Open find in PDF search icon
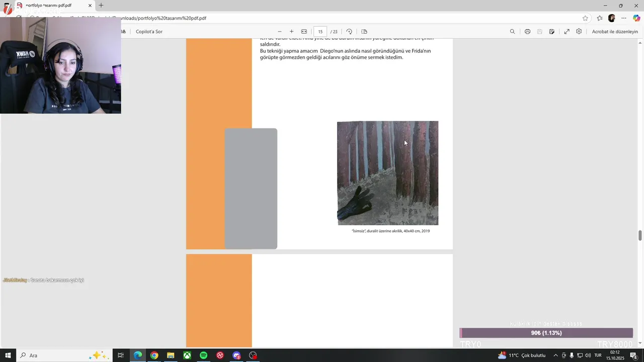The height and width of the screenshot is (362, 644). pyautogui.click(x=512, y=32)
